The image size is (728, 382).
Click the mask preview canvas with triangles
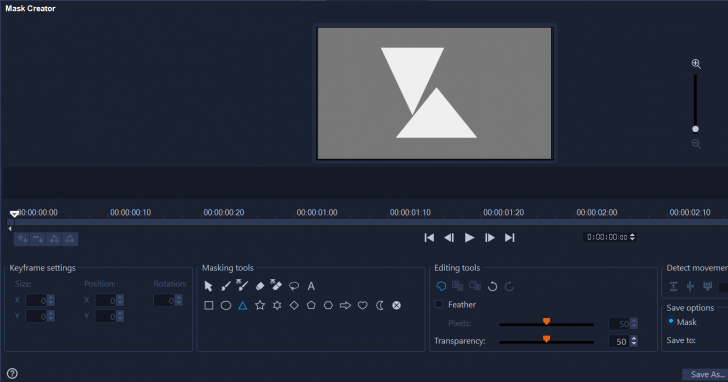[x=434, y=93]
